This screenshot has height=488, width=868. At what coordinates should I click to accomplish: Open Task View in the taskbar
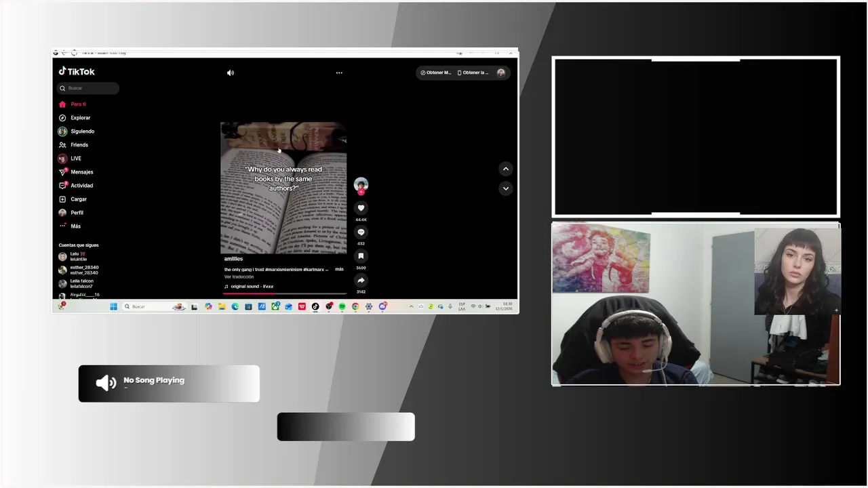point(194,306)
